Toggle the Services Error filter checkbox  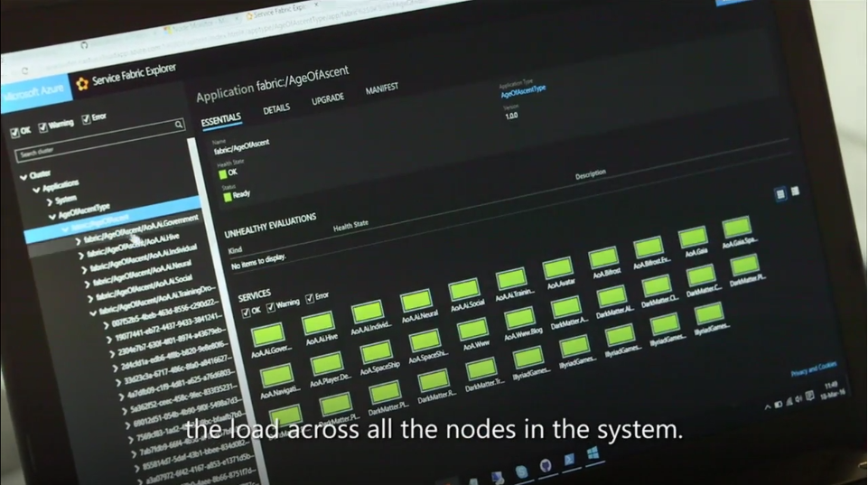tap(310, 298)
